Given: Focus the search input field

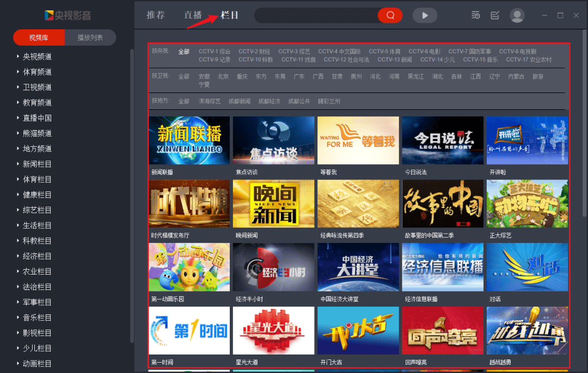Looking at the screenshot, I should [316, 15].
